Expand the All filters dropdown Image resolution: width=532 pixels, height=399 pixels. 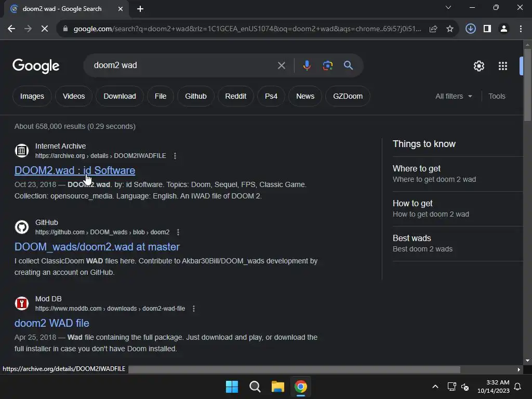[454, 96]
